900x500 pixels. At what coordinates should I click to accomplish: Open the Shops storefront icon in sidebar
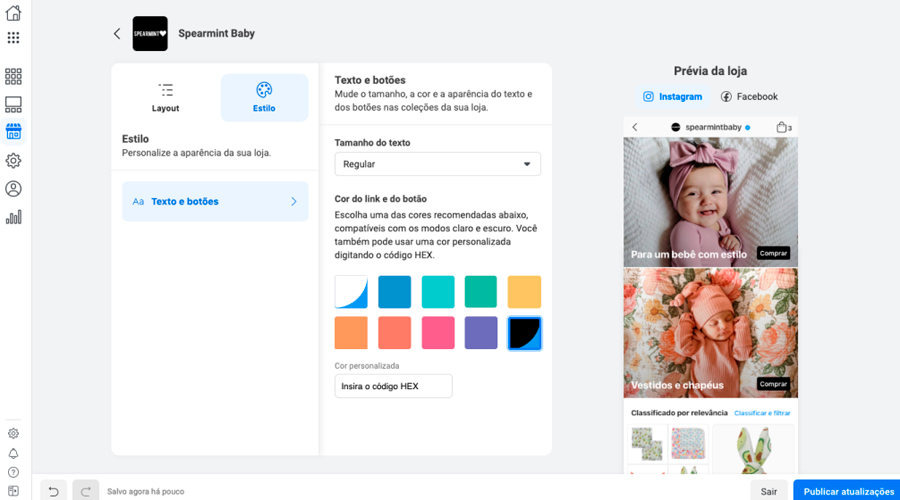pyautogui.click(x=13, y=131)
